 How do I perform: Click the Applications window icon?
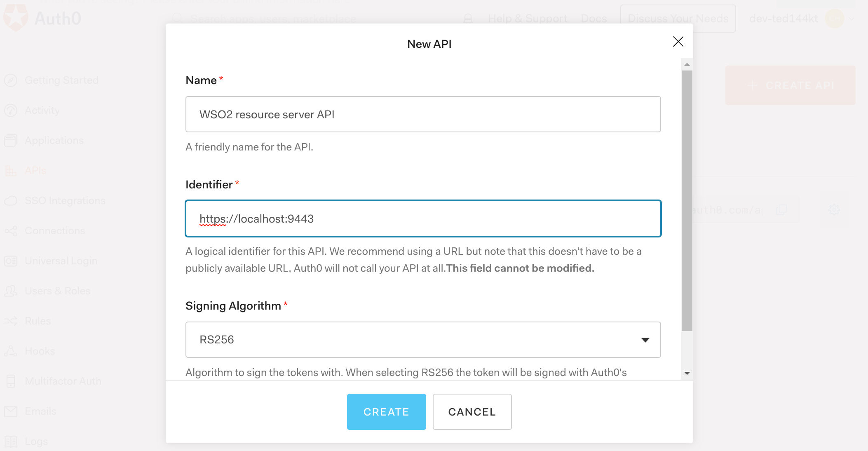click(x=11, y=141)
